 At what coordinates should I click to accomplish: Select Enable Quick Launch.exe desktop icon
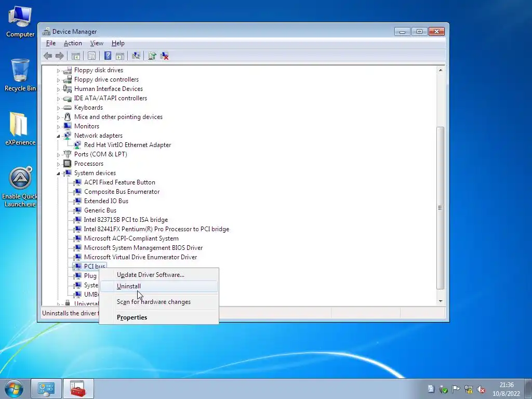coord(20,187)
